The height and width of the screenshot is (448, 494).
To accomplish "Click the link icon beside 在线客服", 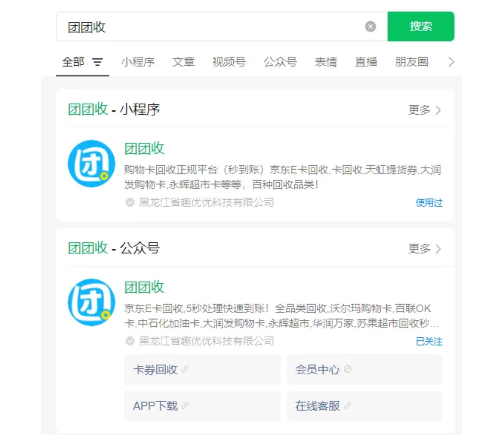I will point(348,405).
